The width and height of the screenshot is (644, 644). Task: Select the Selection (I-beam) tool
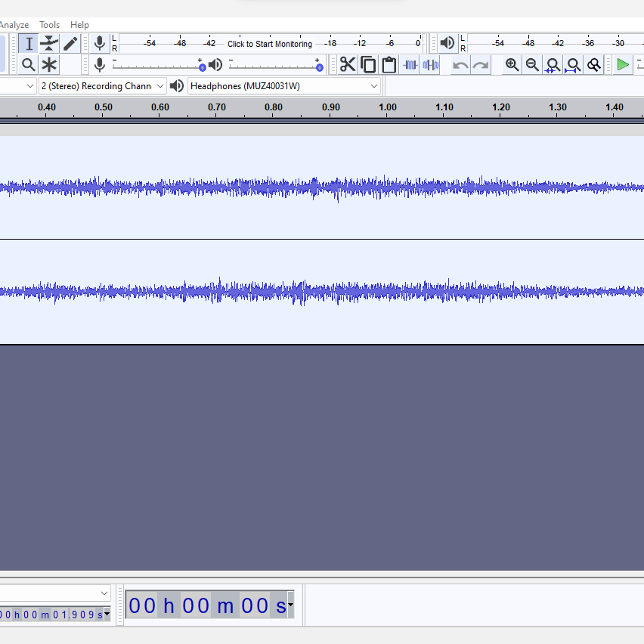(x=29, y=44)
